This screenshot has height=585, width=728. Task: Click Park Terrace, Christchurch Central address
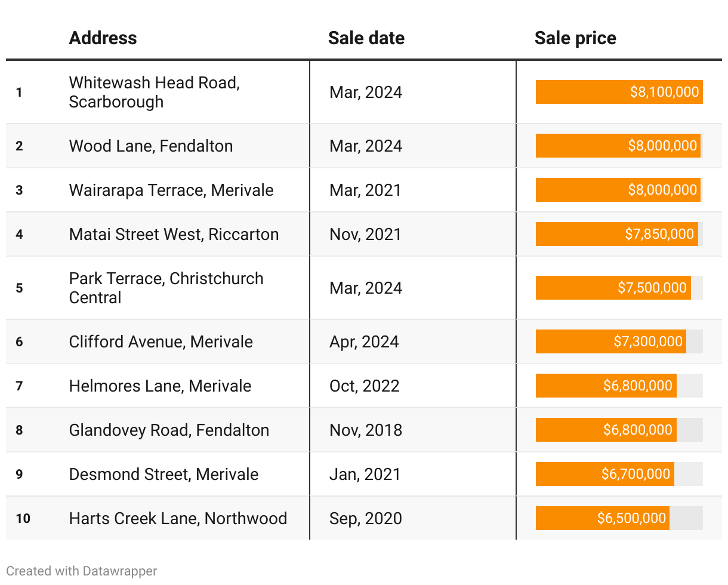pyautogui.click(x=166, y=288)
